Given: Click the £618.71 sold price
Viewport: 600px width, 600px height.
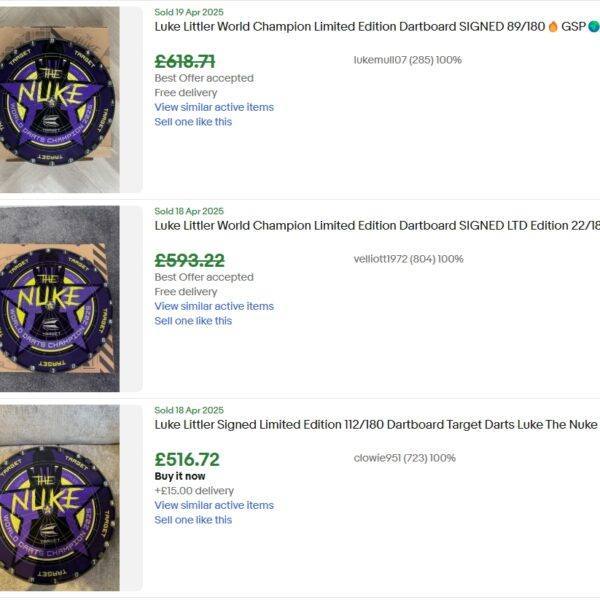Looking at the screenshot, I should [x=185, y=61].
